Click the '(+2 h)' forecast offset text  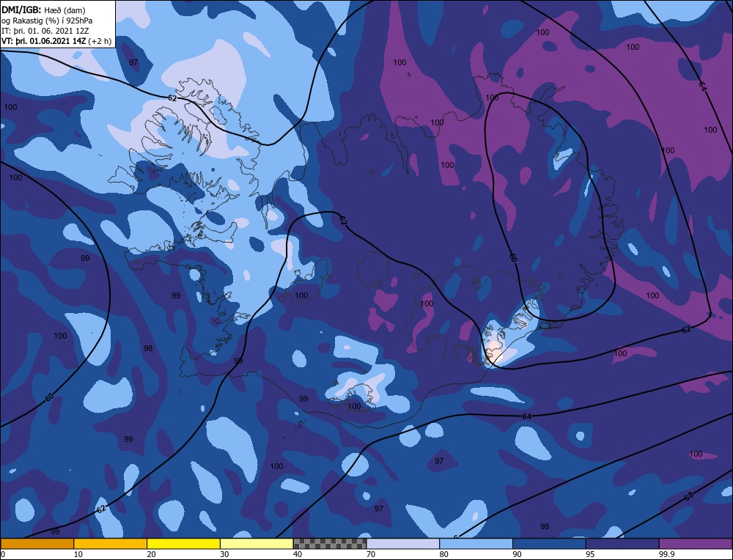click(x=100, y=41)
